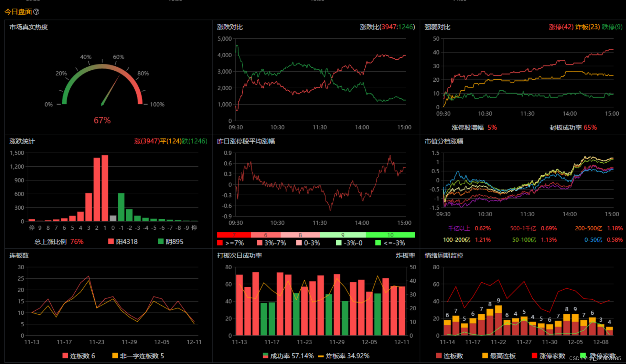This screenshot has width=626, height=364.
Task: Click the gray 0 bar in 涨跌统计 histogram
Action: click(x=113, y=218)
